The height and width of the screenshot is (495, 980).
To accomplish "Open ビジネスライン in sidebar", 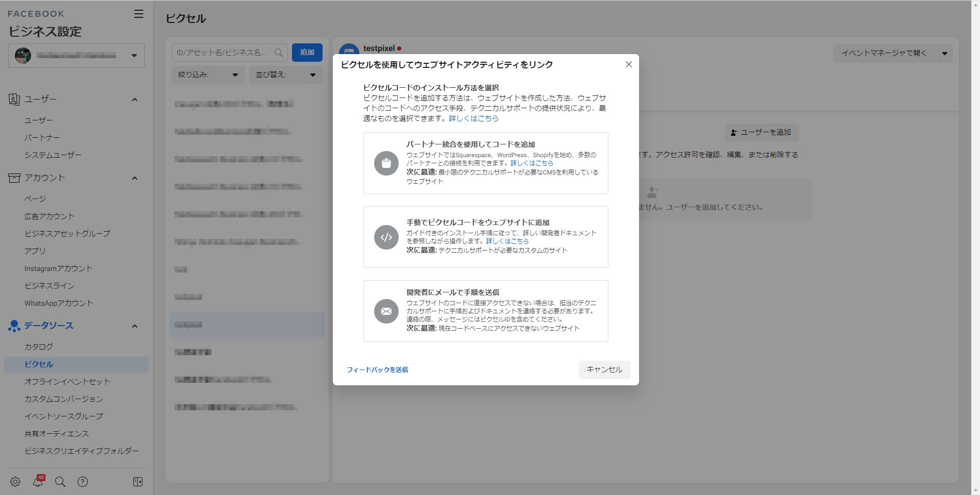I will pos(50,286).
